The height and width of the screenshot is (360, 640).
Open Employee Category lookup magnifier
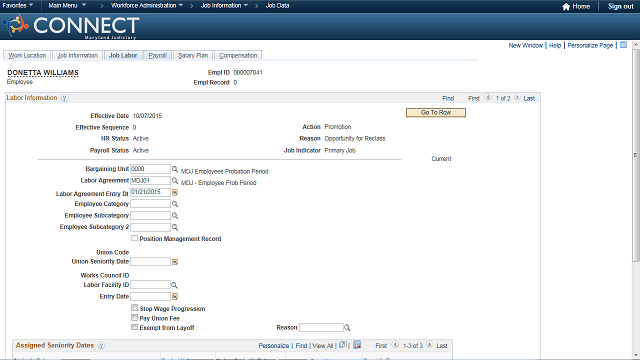pyautogui.click(x=175, y=204)
